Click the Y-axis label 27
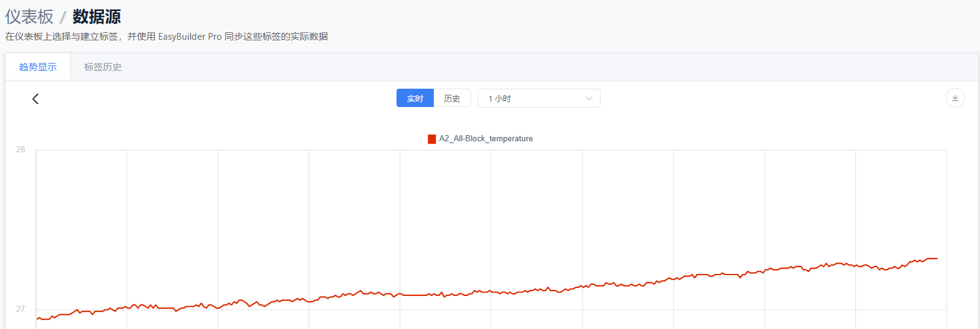 [x=21, y=309]
